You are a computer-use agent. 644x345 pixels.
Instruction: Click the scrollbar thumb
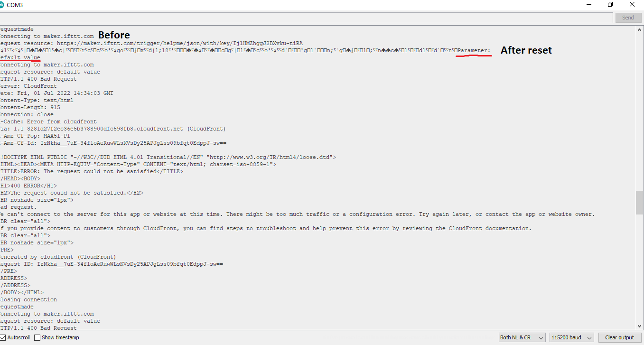pos(640,202)
